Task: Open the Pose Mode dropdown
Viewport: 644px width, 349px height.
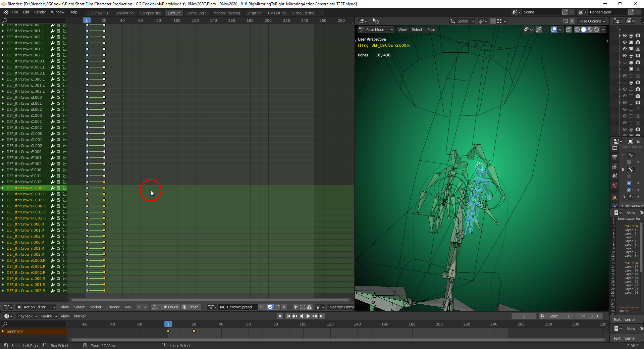Action: click(376, 30)
